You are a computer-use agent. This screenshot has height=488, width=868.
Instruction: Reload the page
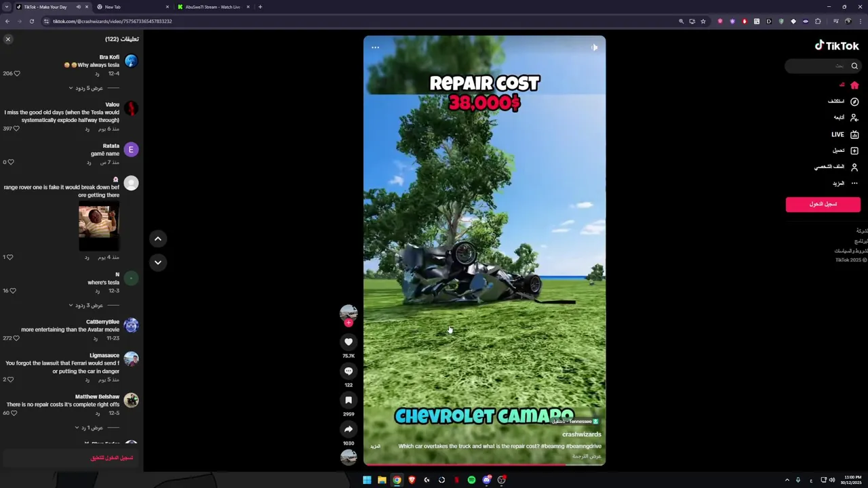(31, 21)
